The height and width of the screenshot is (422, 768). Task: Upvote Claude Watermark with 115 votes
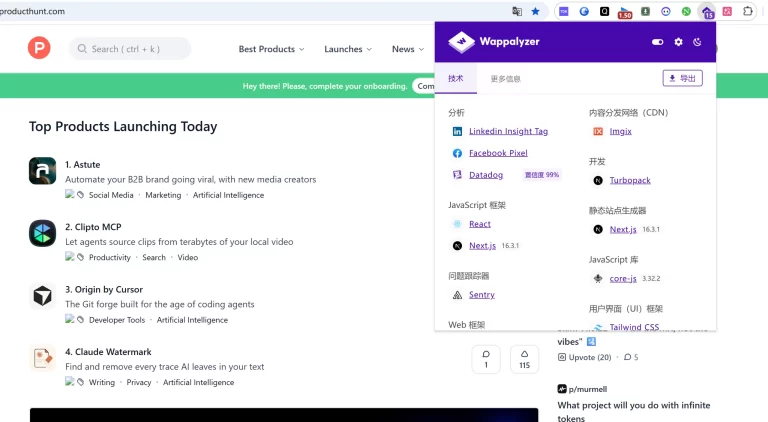pos(525,359)
